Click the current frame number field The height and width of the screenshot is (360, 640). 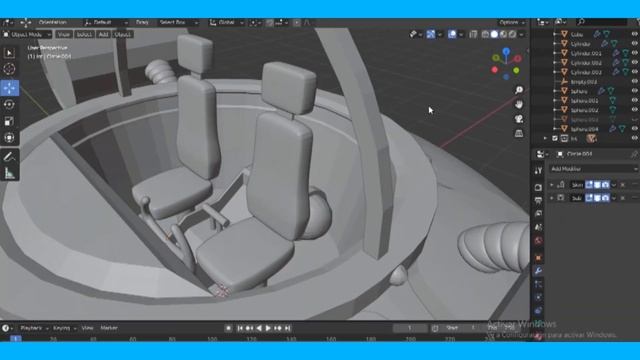coord(410,328)
